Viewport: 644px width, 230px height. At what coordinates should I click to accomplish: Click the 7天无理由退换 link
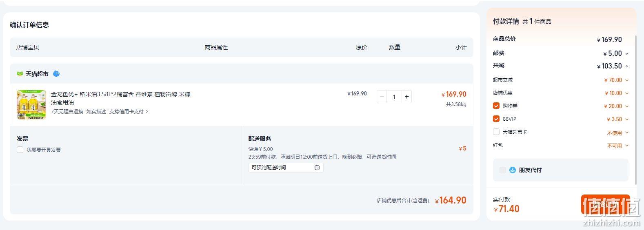tap(67, 111)
